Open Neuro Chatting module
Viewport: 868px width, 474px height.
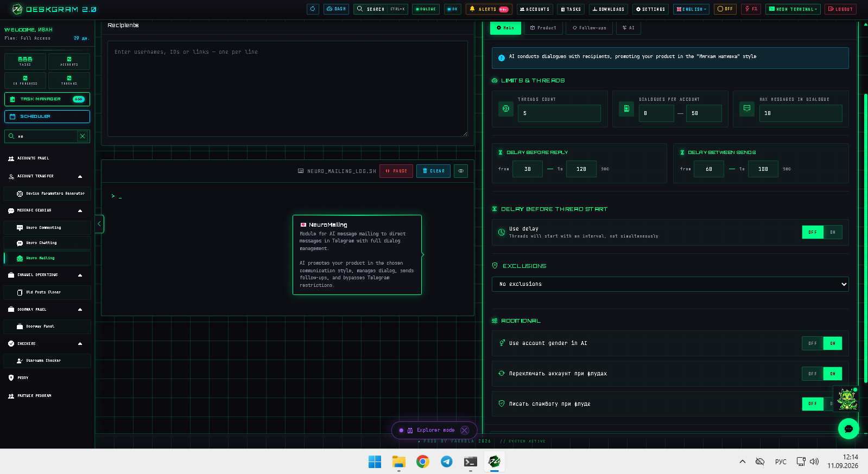(x=47, y=243)
